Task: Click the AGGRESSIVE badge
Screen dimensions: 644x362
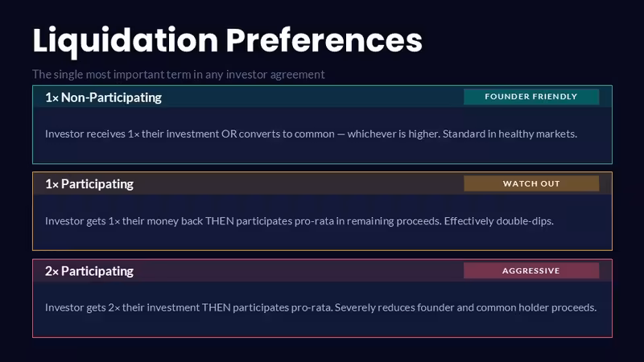Action: 531,270
